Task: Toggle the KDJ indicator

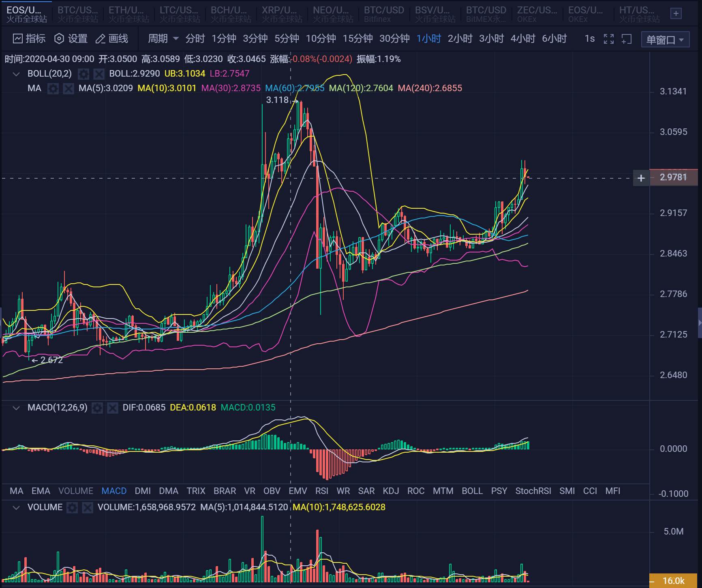Action: (391, 491)
